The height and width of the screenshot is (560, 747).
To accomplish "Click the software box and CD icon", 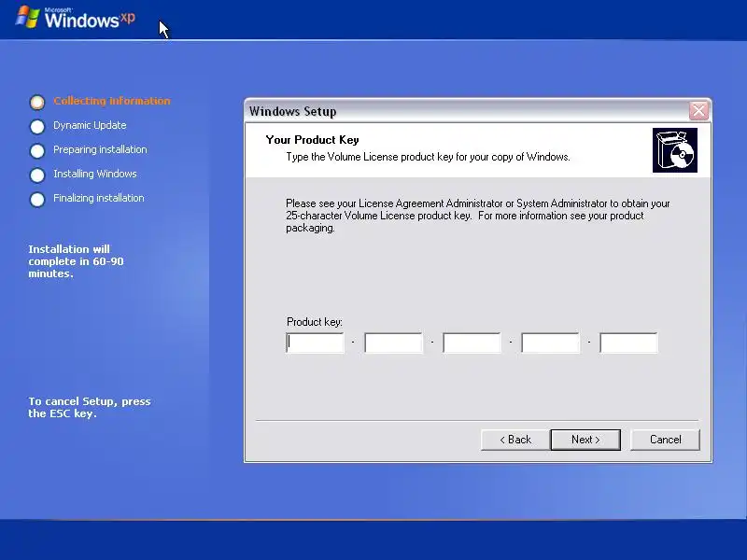I will (x=674, y=150).
